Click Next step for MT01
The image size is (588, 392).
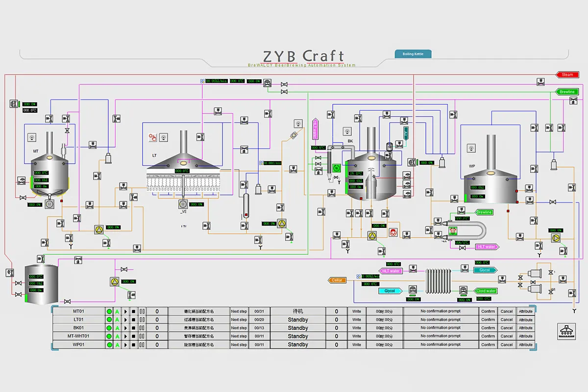(x=239, y=311)
